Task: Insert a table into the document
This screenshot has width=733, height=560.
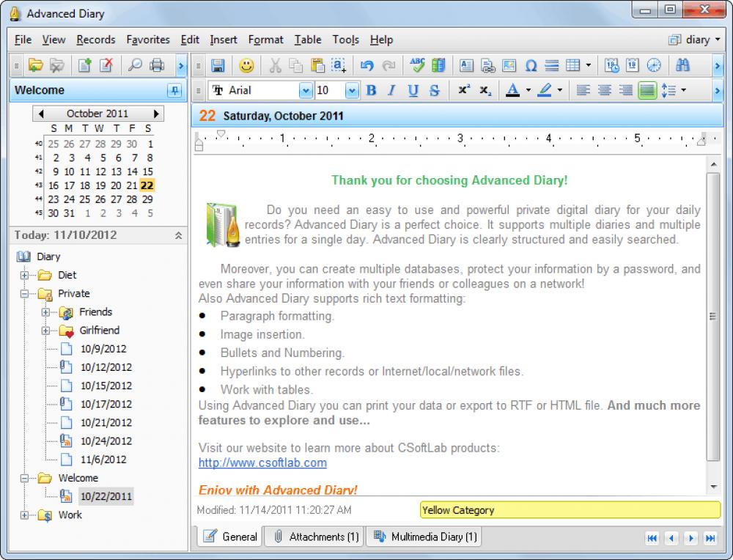Action: click(572, 65)
